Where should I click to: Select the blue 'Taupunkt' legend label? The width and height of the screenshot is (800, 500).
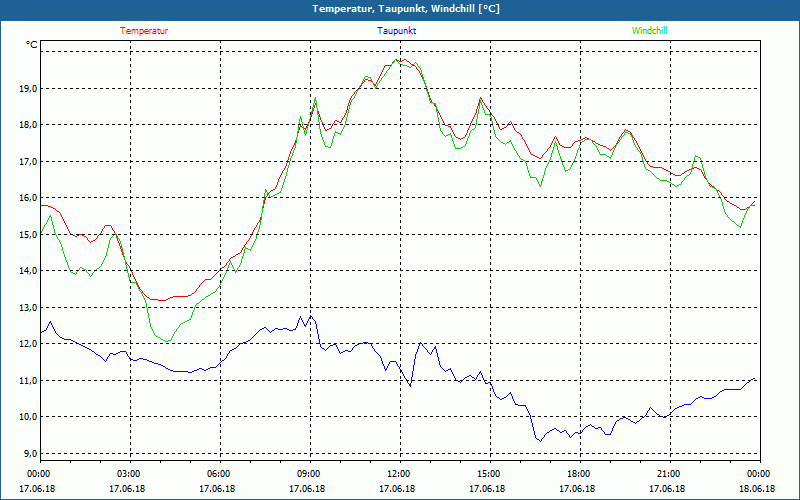click(x=397, y=31)
